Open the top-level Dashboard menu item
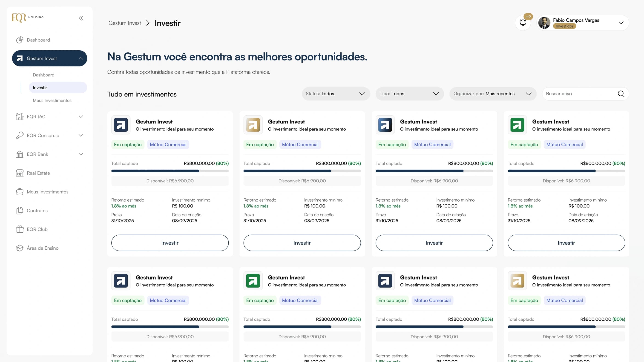Viewport: 644px width, 362px height. tap(49, 40)
